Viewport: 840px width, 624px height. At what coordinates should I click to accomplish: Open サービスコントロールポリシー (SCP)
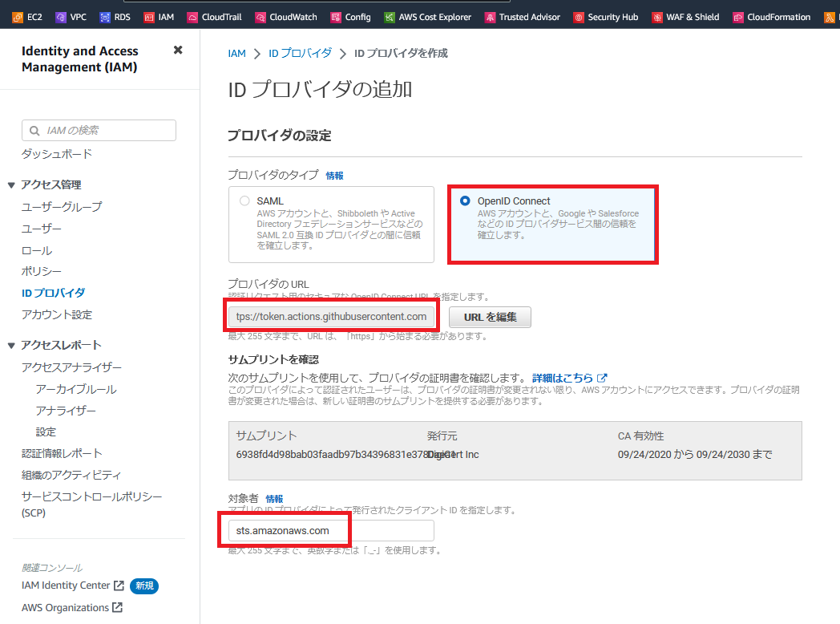[x=91, y=504]
